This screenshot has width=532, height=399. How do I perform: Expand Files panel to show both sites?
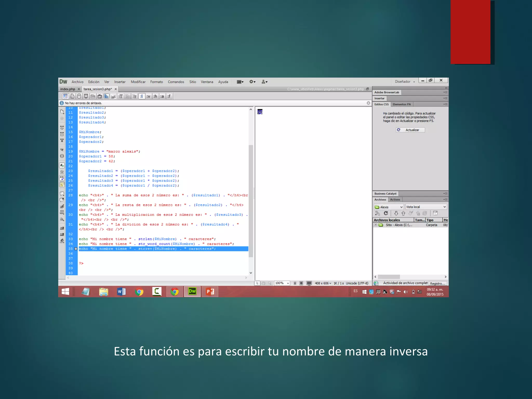[x=435, y=213]
